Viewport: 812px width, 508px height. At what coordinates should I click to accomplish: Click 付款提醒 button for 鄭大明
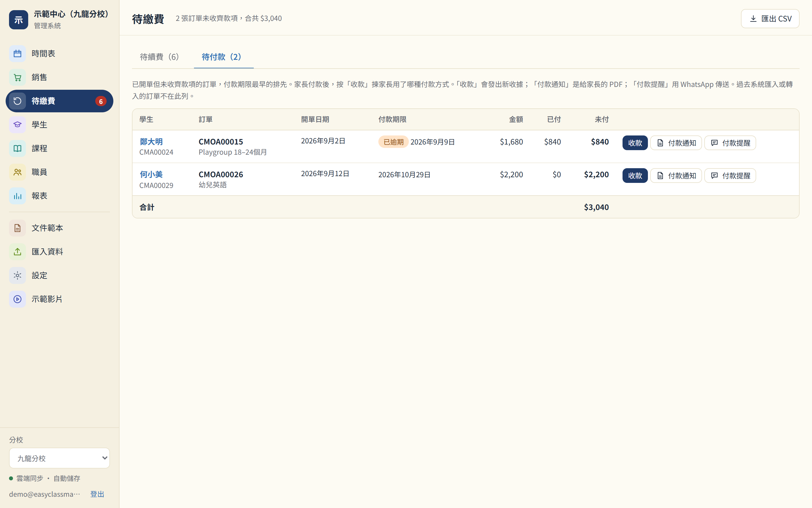[x=730, y=143]
